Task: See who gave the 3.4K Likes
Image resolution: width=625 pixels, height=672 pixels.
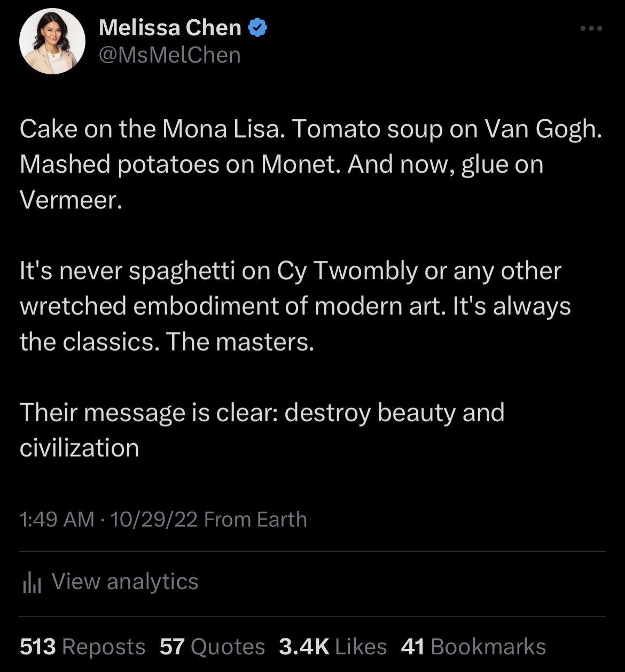Action: (332, 647)
